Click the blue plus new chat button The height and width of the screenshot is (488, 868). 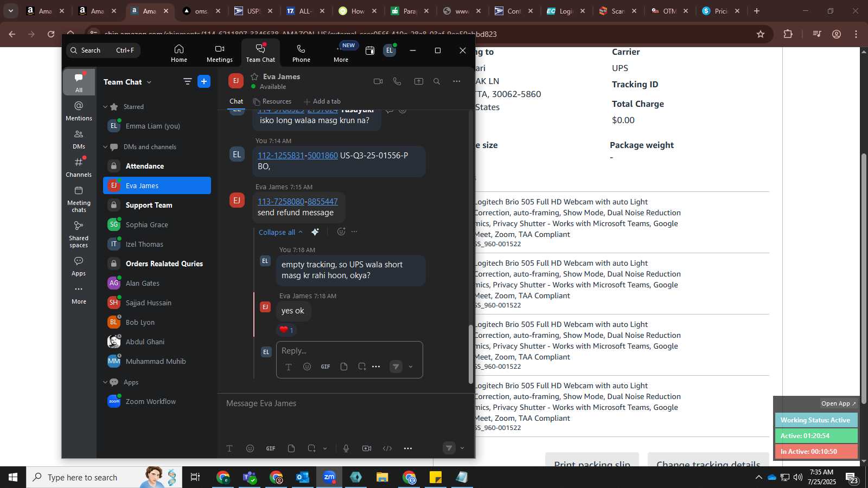tap(204, 82)
